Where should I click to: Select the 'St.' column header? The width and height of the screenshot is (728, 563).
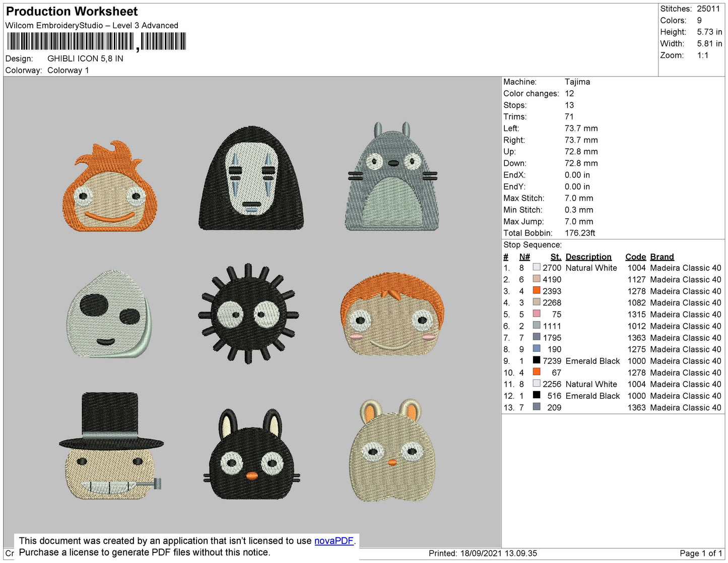tap(556, 257)
